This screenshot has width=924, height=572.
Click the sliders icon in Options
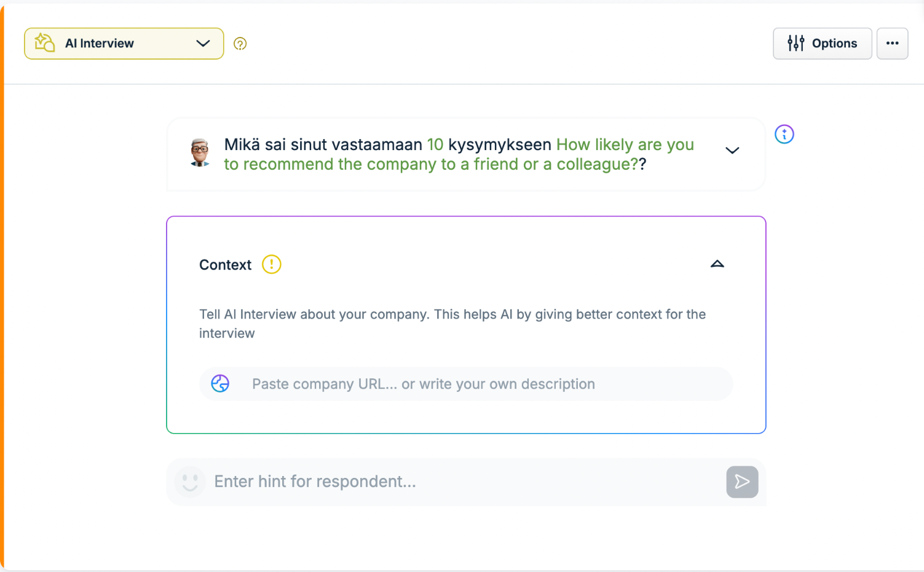[x=796, y=43]
